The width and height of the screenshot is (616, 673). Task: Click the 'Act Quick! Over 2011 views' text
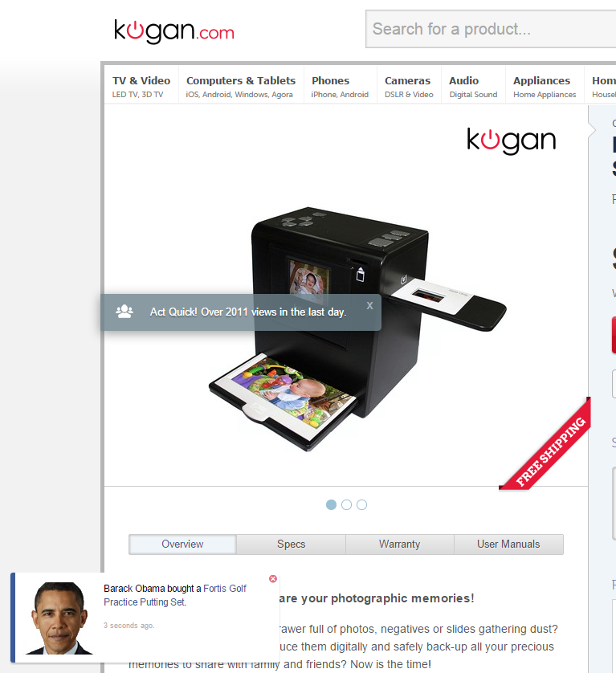248,312
